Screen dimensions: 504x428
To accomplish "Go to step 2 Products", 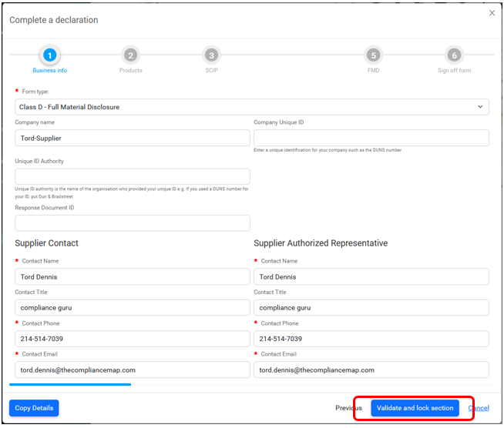I will tap(130, 55).
